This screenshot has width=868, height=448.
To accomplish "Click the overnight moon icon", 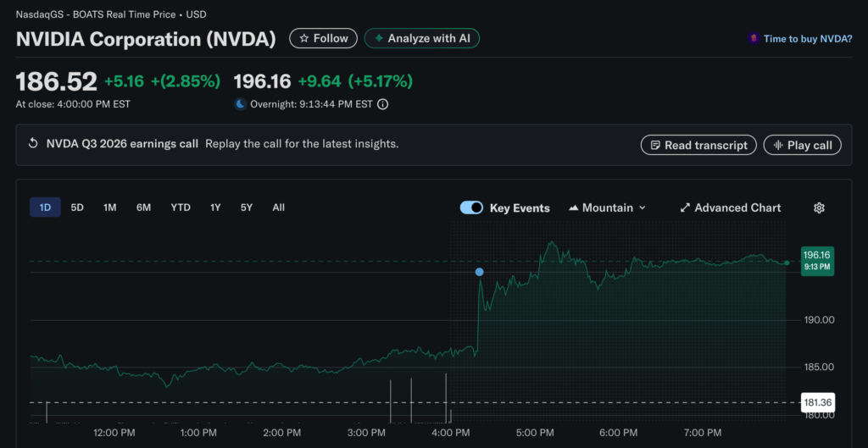I will coord(241,104).
